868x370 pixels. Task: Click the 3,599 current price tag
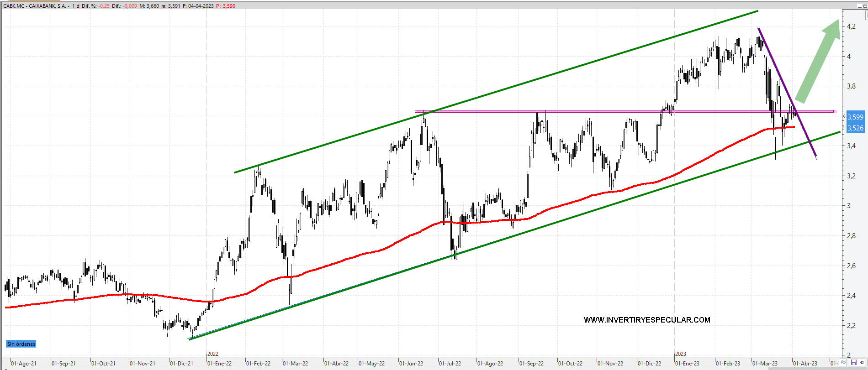pyautogui.click(x=855, y=117)
